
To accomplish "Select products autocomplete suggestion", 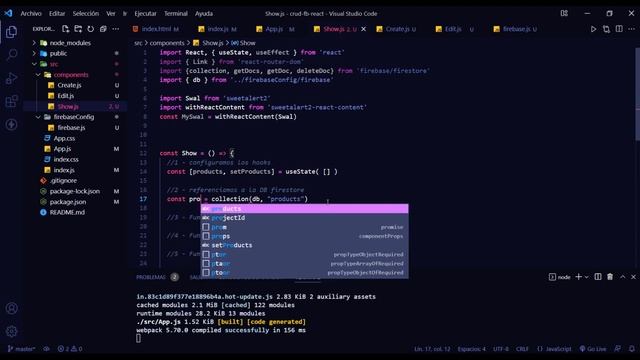I will click(304, 209).
